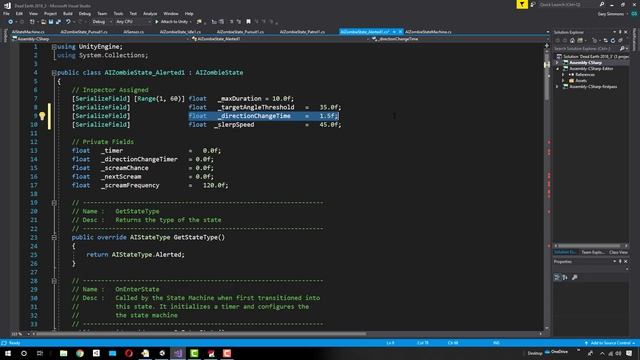This screenshot has height=360, width=640.
Task: Click the Navigate Backward toolbar icon
Action: (11, 22)
